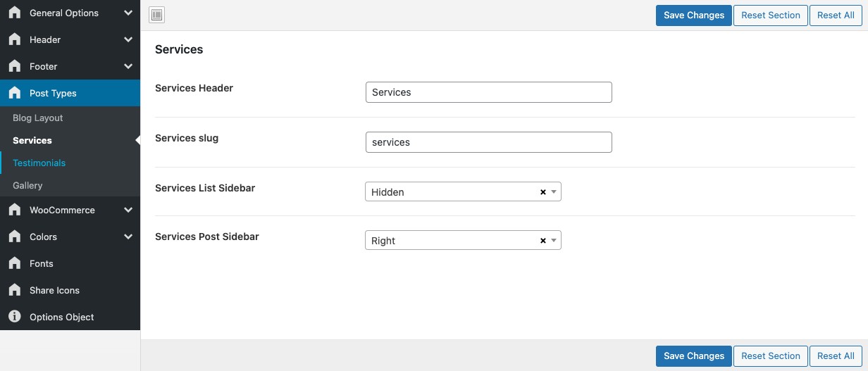Click the home icon beside General Options
The height and width of the screenshot is (371, 868).
coord(14,13)
